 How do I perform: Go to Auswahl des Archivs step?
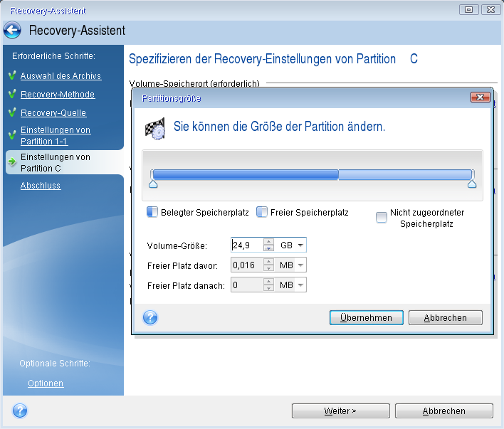61,76
